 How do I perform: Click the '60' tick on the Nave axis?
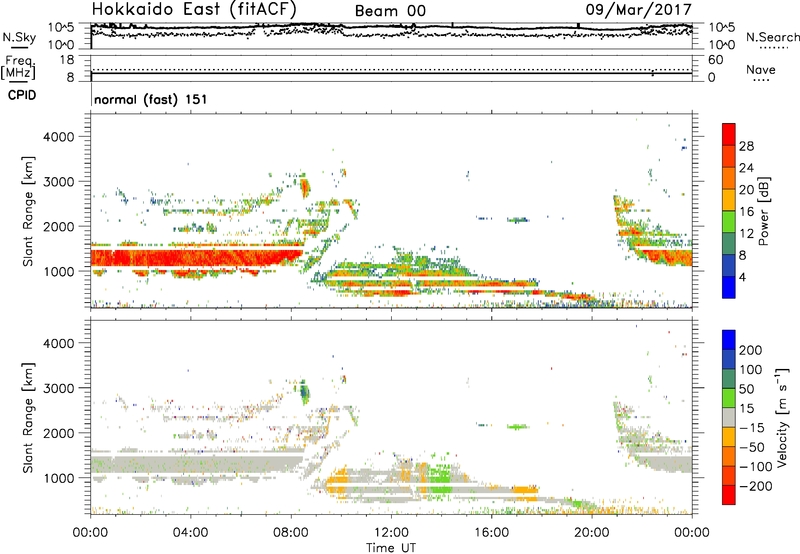tap(715, 60)
